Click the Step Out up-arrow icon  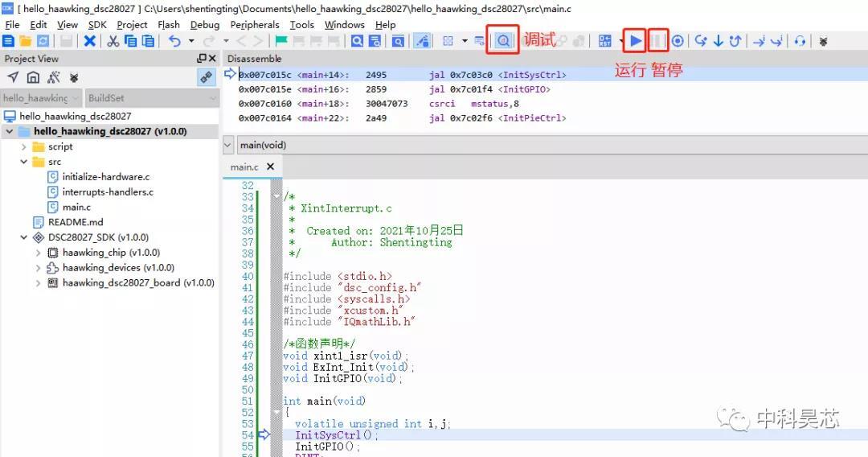pyautogui.click(x=735, y=41)
